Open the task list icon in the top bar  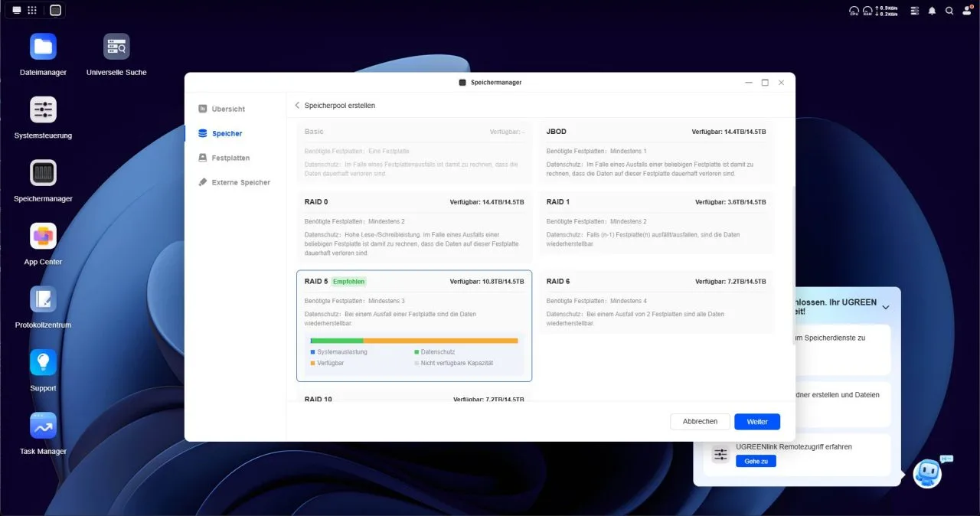point(915,11)
